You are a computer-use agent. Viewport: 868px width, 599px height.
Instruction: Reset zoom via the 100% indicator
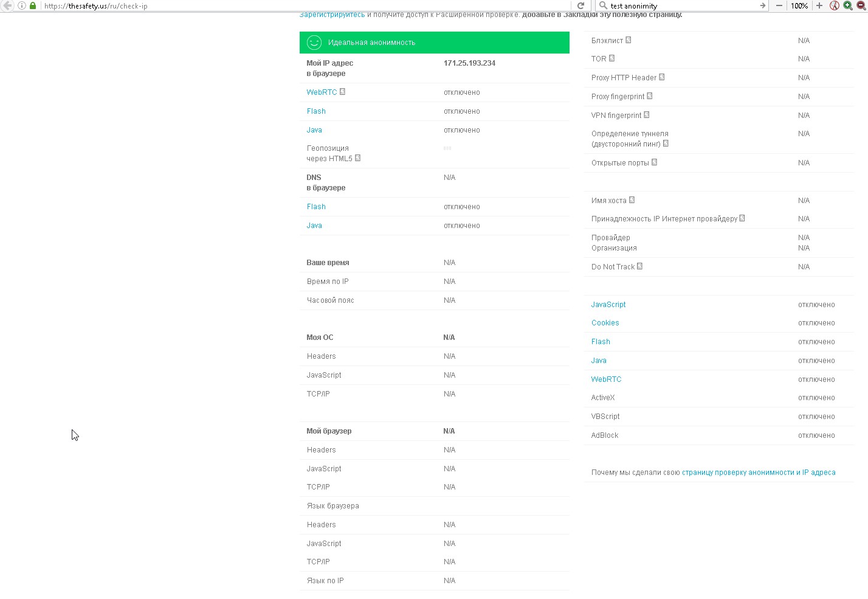799,5
